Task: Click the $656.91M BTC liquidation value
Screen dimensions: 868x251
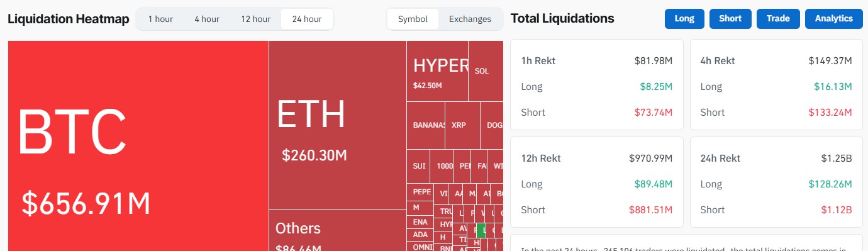Action: click(x=86, y=204)
